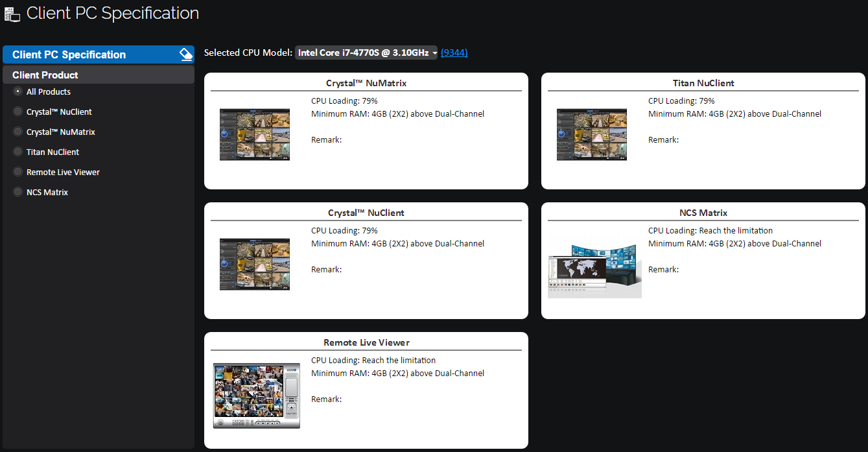Click the Client PC Specification sidebar header

point(69,54)
